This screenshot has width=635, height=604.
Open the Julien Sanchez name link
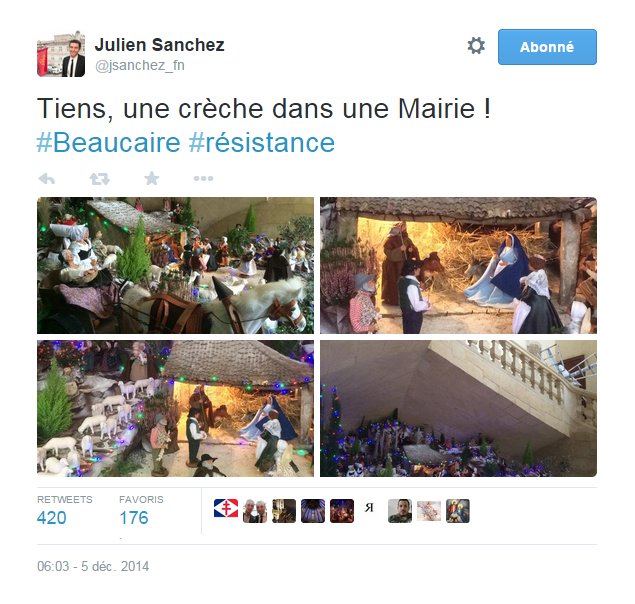[159, 45]
